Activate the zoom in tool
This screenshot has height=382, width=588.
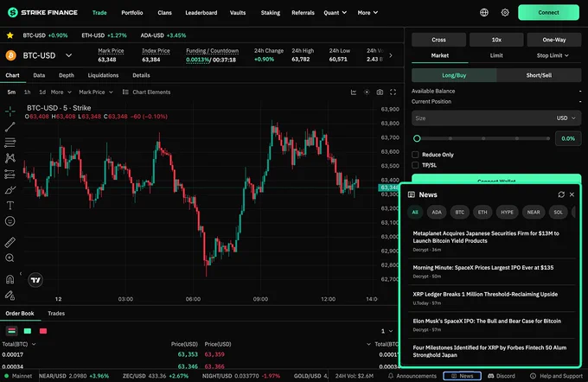point(10,258)
